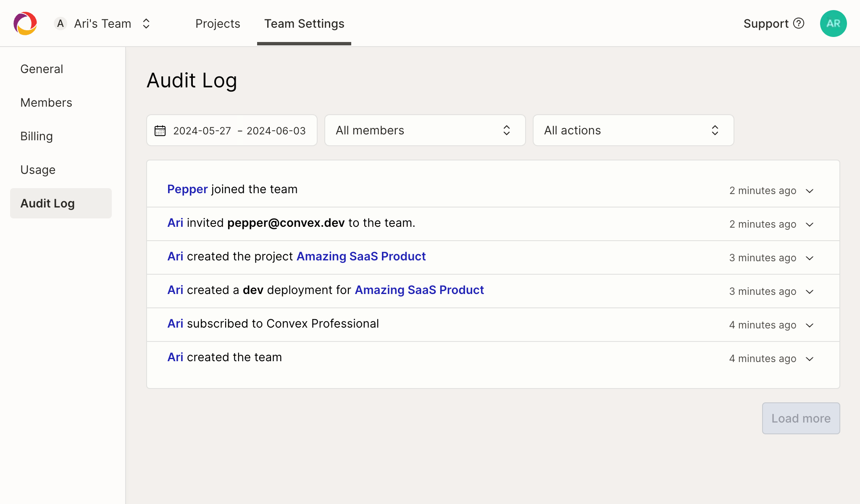This screenshot has width=860, height=504.
Task: Open the All members dropdown filter
Action: [x=425, y=130]
